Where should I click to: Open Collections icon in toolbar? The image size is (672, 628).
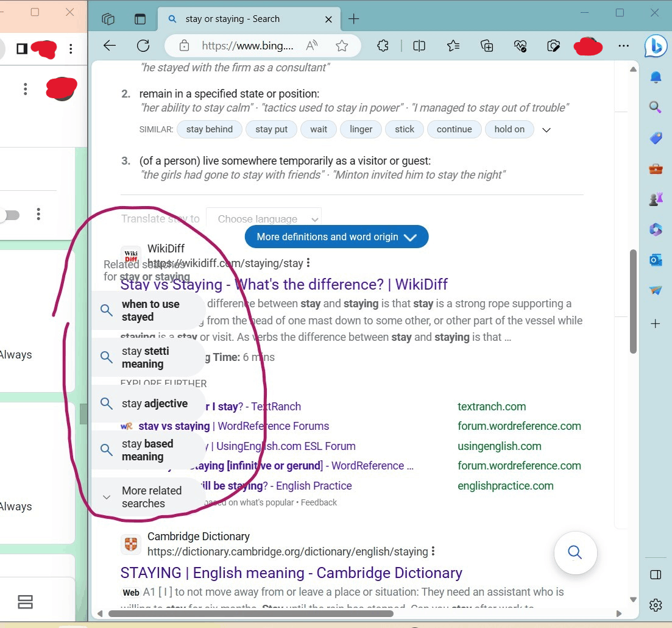coord(487,46)
